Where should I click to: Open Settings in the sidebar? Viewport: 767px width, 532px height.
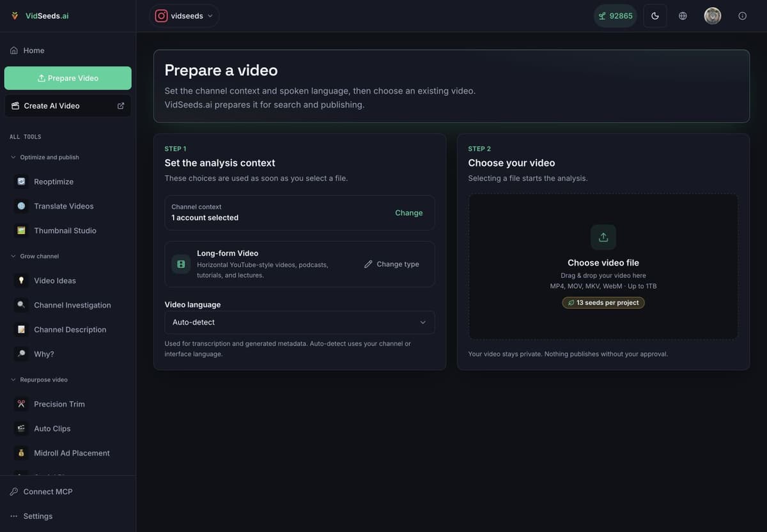(x=68, y=516)
